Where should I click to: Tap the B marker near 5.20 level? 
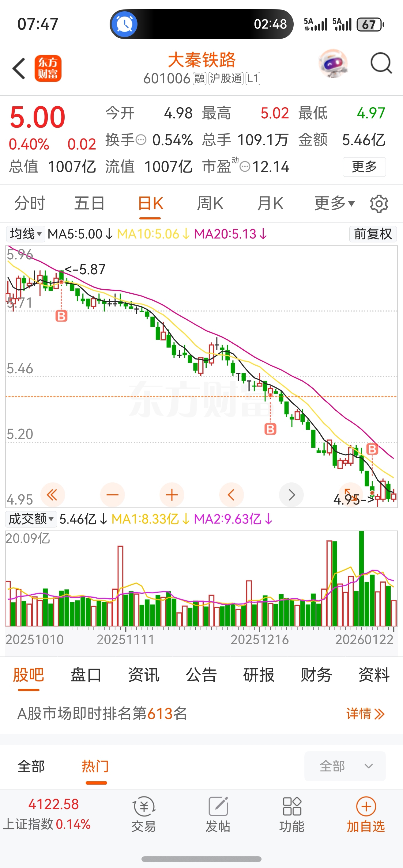pyautogui.click(x=270, y=429)
